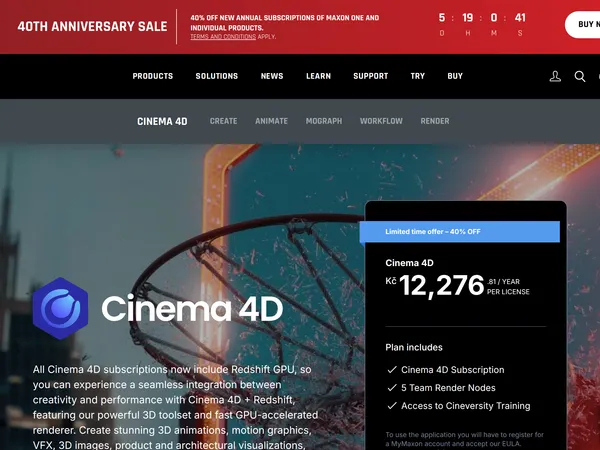Click the countdown days value
This screenshot has height=450, width=600.
[x=442, y=18]
